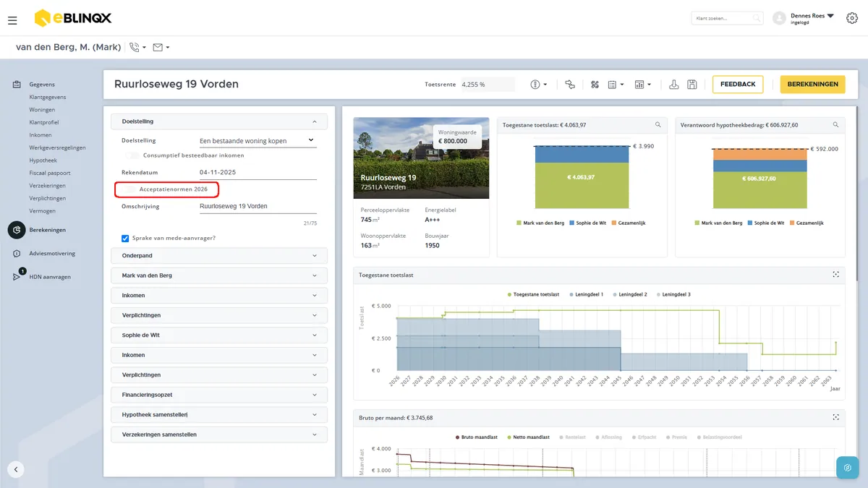The image size is (868, 488).
Task: Click the Rekendatum date field
Action: [258, 173]
